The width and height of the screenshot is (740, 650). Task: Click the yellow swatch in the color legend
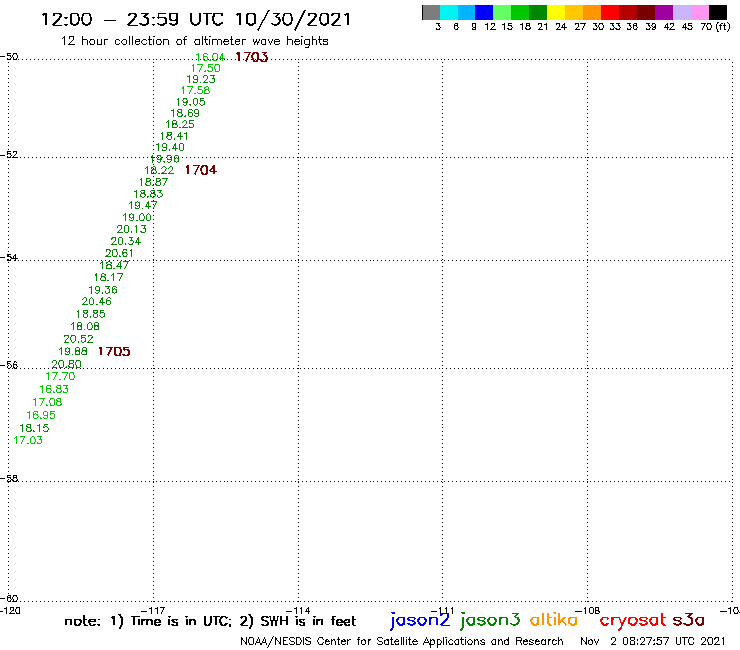coord(556,12)
